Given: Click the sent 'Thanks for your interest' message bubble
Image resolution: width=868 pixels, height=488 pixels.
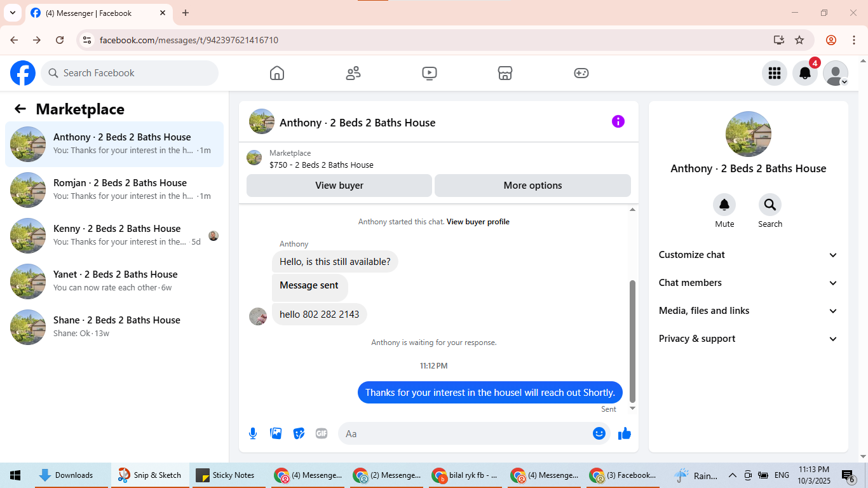Looking at the screenshot, I should (x=490, y=392).
